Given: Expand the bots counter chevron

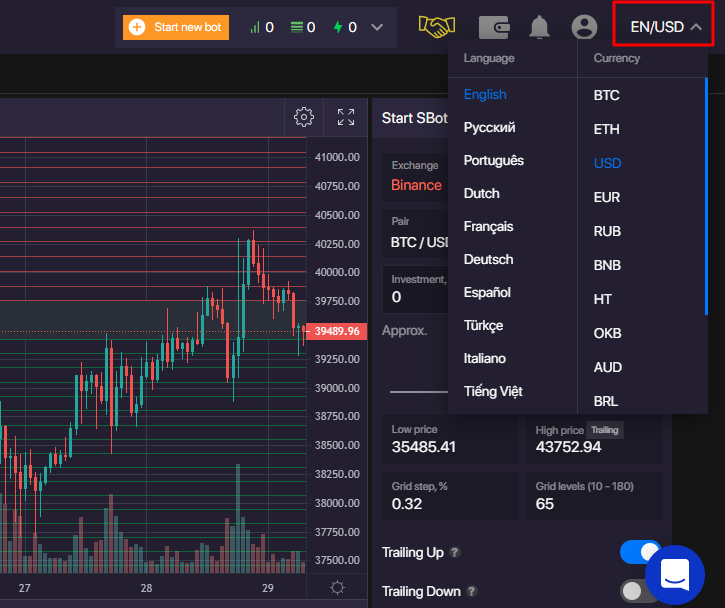Looking at the screenshot, I should 377,27.
